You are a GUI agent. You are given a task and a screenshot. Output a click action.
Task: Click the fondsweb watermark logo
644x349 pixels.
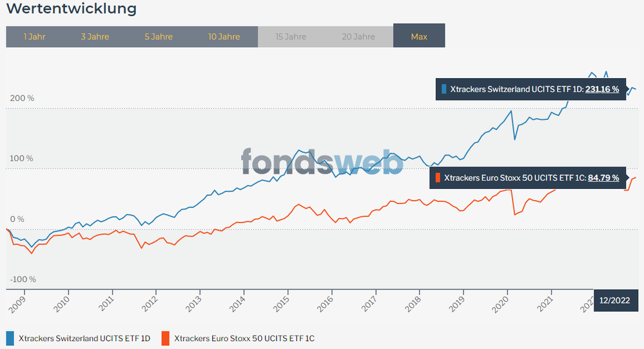[x=322, y=161]
